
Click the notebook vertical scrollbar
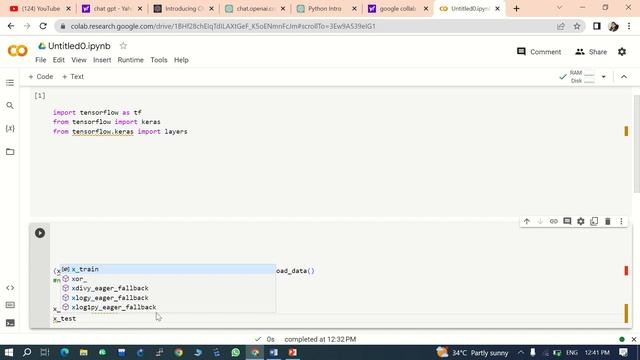(x=636, y=144)
